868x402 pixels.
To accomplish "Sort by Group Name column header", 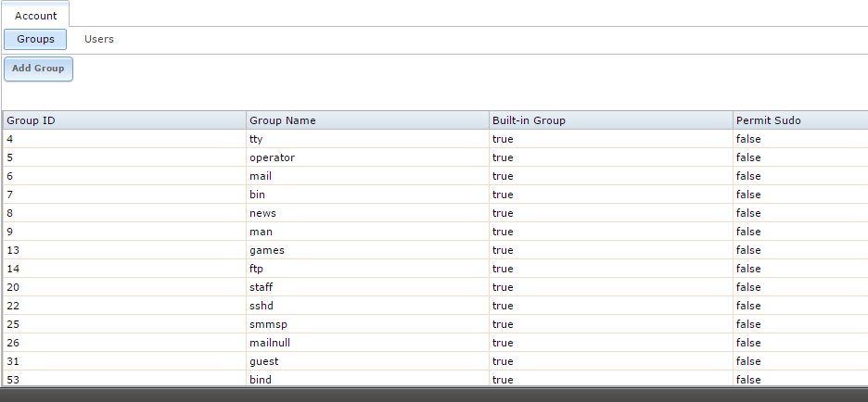I will point(367,120).
